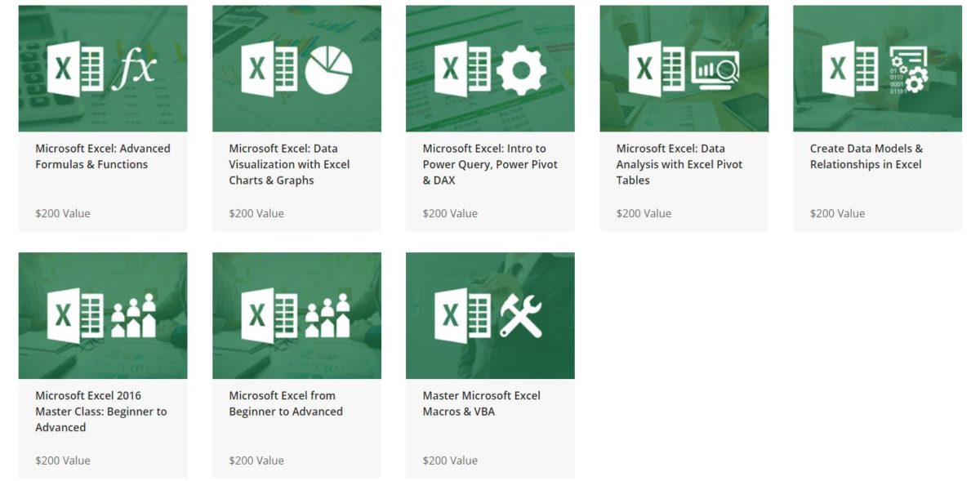Click the Excel logo on the Macros & VBA thumbnail
980x481 pixels.
click(462, 315)
